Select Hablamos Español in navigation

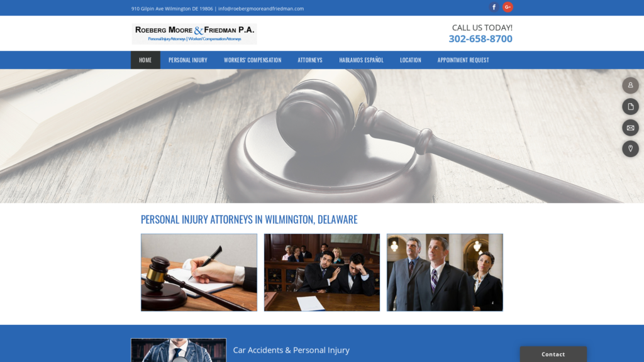tap(361, 60)
